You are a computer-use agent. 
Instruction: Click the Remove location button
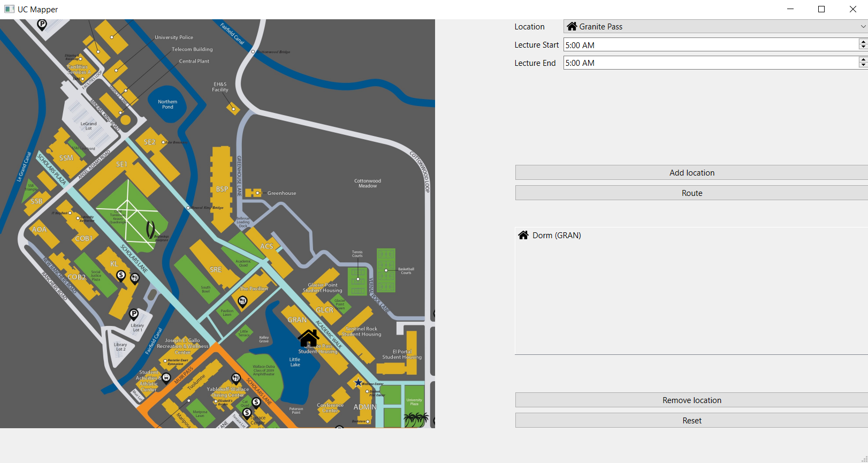point(691,400)
